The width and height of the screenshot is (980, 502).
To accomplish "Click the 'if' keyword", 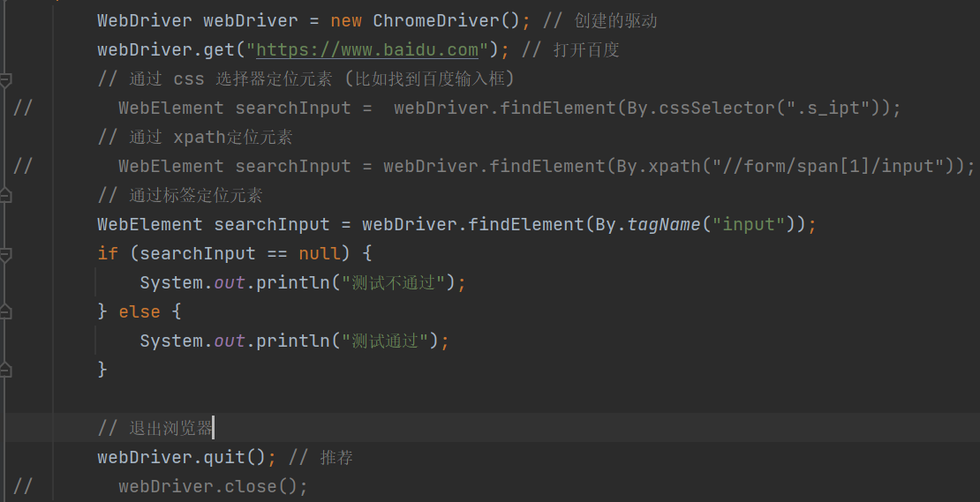I will [108, 253].
